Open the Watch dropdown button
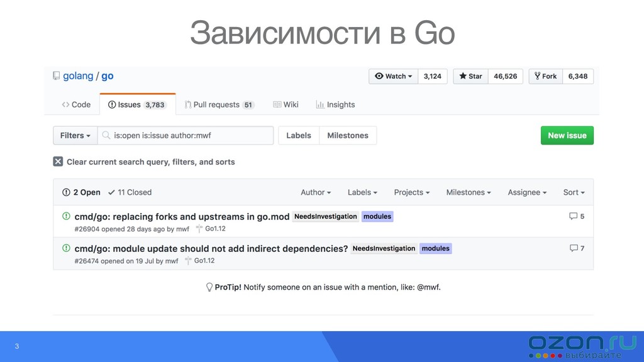Screen dimensions: 644x362 pyautogui.click(x=393, y=76)
